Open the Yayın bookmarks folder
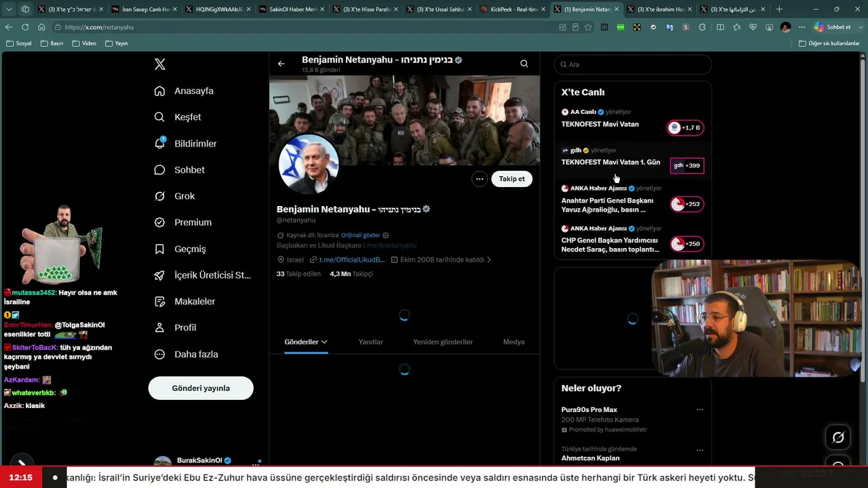868x488 pixels. [117, 43]
